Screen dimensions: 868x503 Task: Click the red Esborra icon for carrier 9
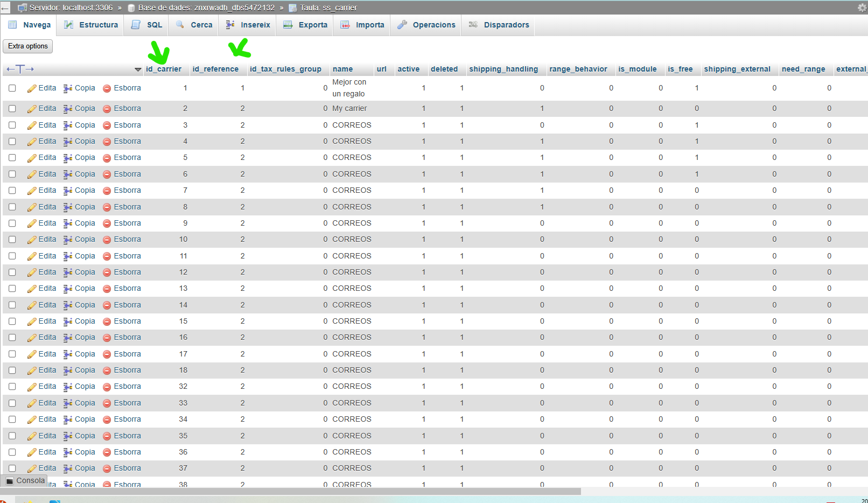coord(107,223)
